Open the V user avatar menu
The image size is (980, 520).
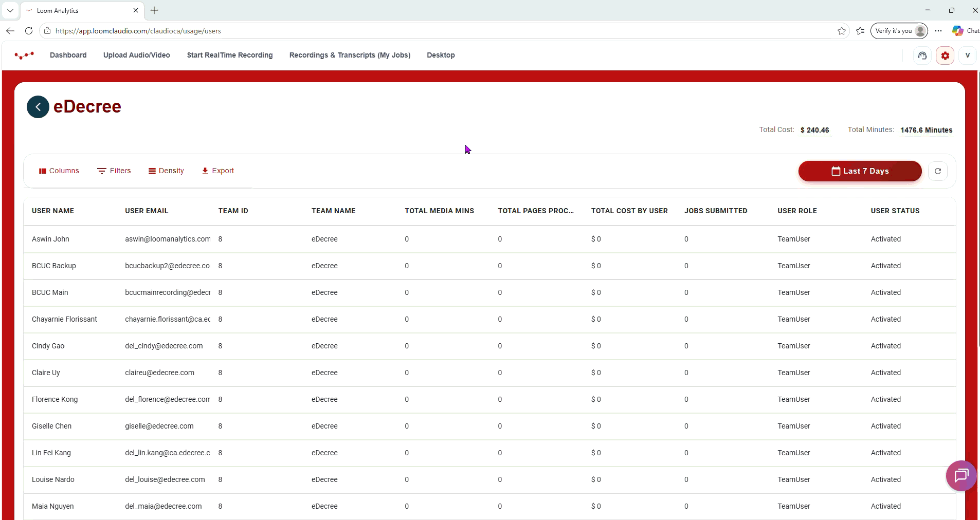pyautogui.click(x=968, y=55)
